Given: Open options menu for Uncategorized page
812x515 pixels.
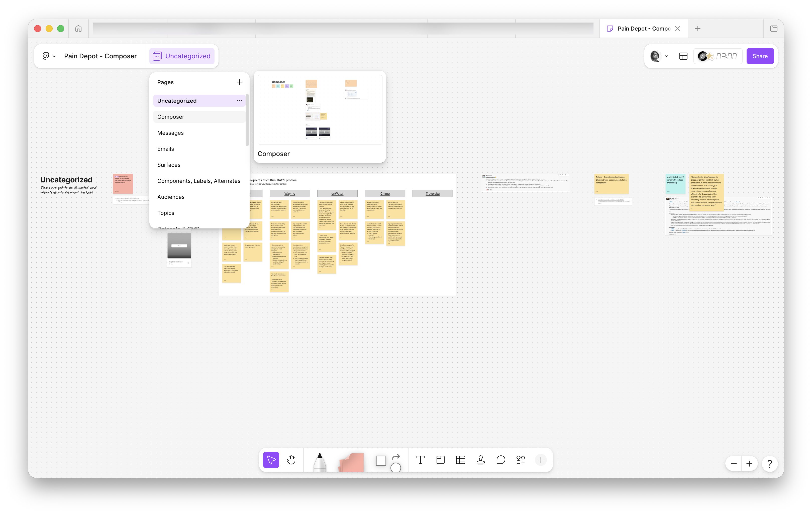Looking at the screenshot, I should click(x=239, y=101).
